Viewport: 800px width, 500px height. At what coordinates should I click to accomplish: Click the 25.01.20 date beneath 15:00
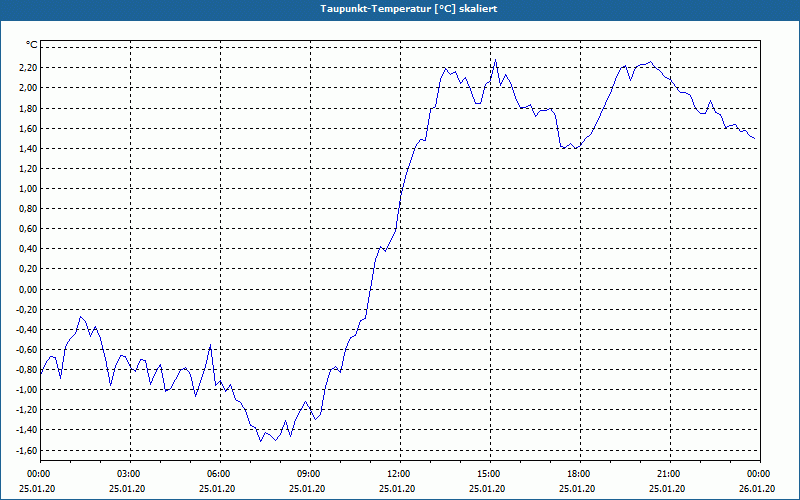[487, 488]
